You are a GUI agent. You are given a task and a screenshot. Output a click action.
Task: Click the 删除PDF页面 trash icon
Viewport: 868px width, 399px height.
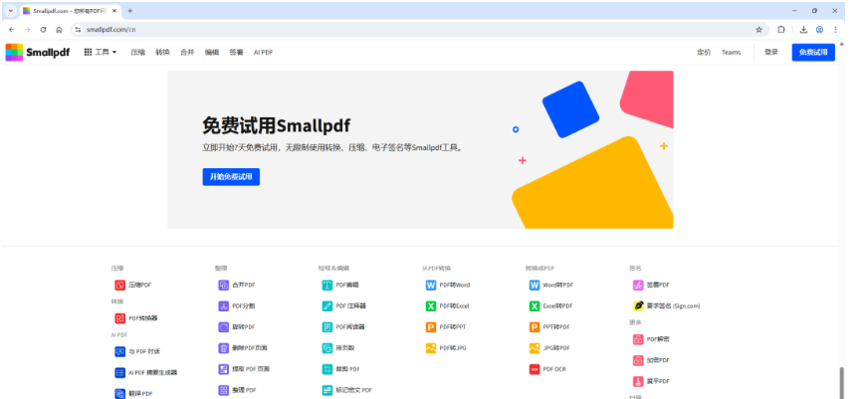coord(223,348)
